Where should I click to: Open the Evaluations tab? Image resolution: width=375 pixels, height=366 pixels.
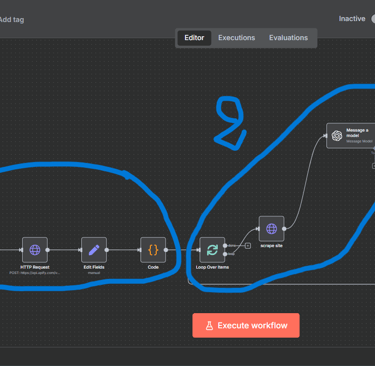tap(288, 38)
